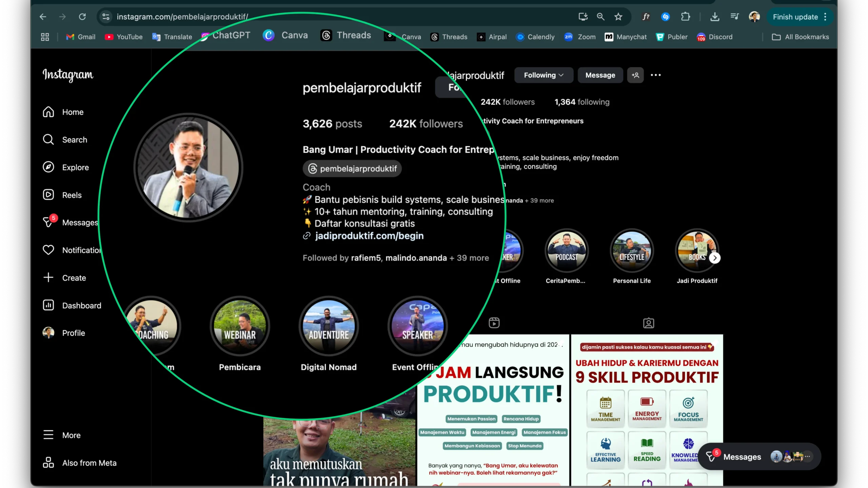This screenshot has height=488, width=868.
Task: Click Create in the sidebar
Action: coord(64,278)
